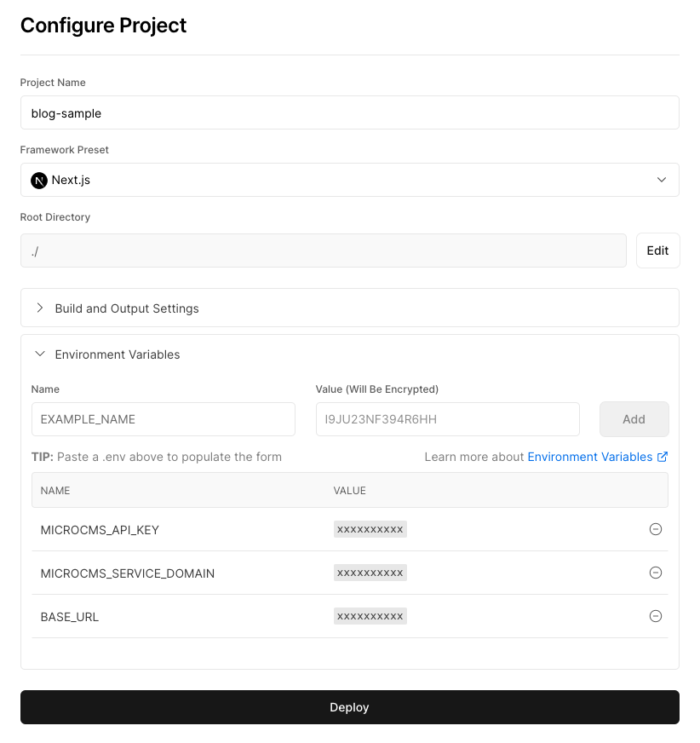Click the external link icon beside Environment Variables
The height and width of the screenshot is (743, 700).
point(663,457)
